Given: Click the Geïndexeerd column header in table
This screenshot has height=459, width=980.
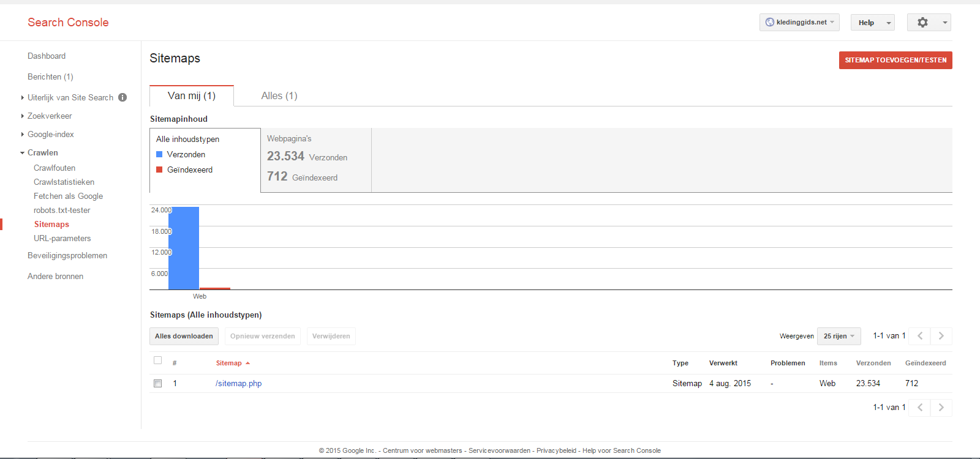Looking at the screenshot, I should (x=925, y=363).
